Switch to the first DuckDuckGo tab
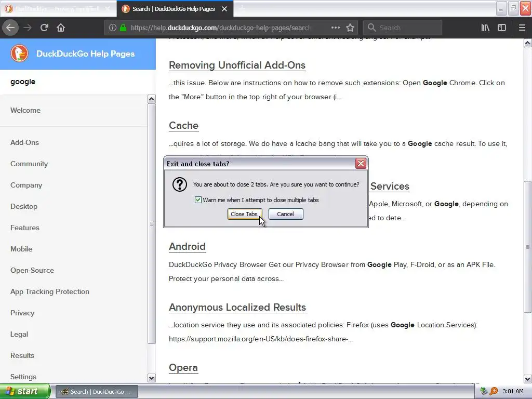 (58, 9)
